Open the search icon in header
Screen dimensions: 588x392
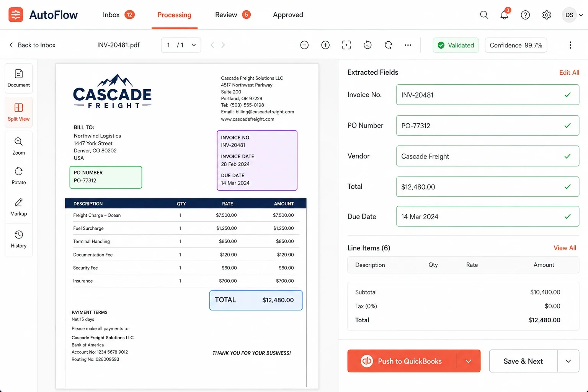click(x=484, y=15)
